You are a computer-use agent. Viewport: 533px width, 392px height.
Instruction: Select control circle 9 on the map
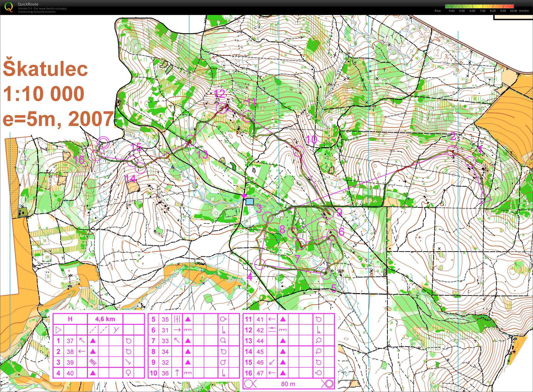328,214
